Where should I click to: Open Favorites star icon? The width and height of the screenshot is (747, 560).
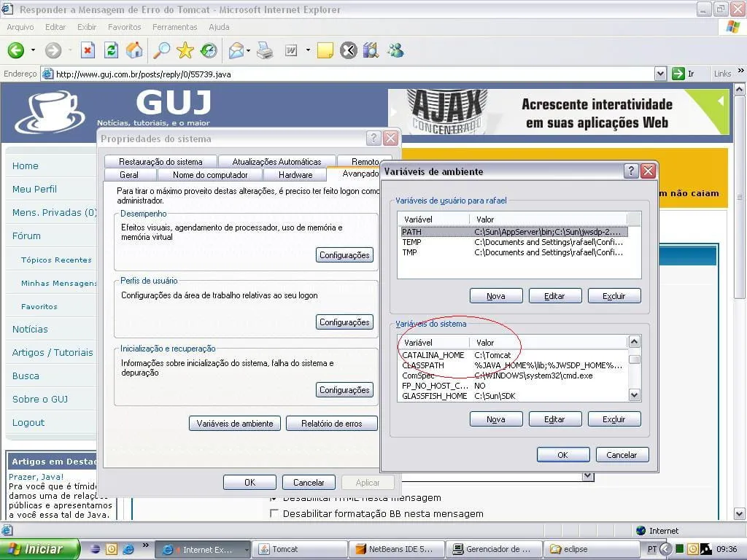tap(185, 50)
